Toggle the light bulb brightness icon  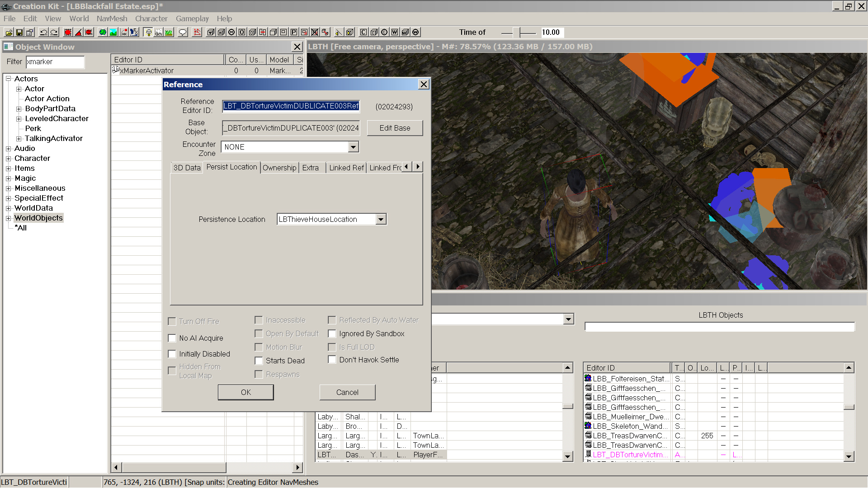148,33
